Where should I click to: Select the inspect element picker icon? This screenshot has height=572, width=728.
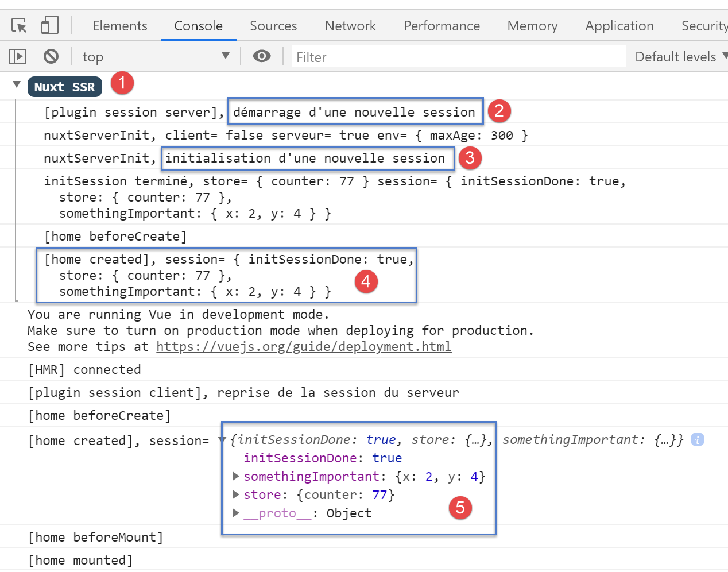point(19,26)
